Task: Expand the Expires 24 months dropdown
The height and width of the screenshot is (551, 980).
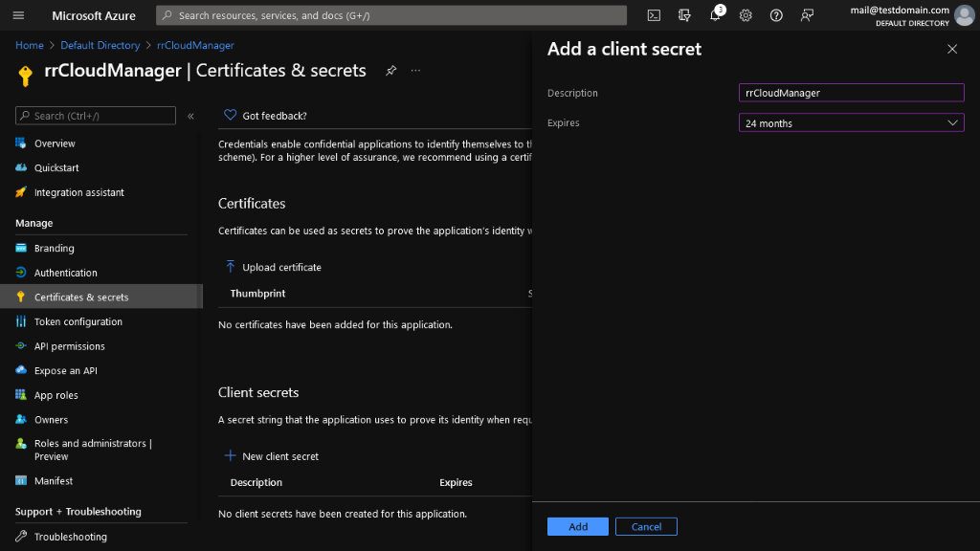Action: tap(851, 123)
